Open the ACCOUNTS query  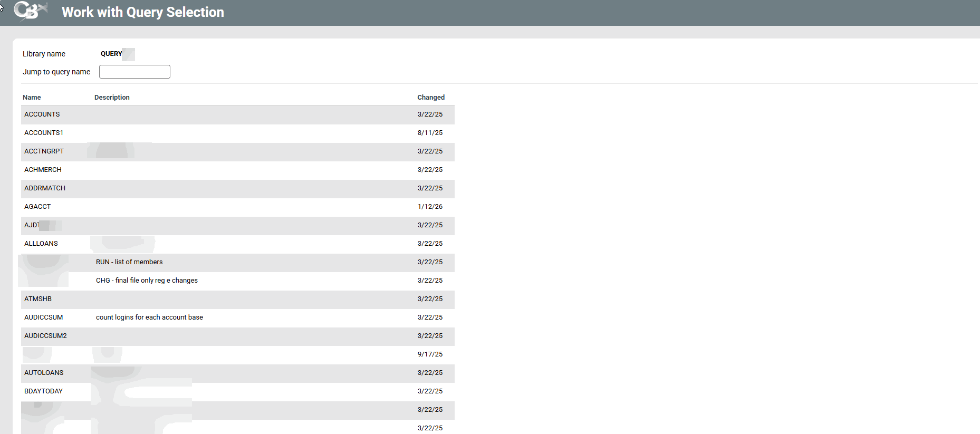[x=42, y=114]
